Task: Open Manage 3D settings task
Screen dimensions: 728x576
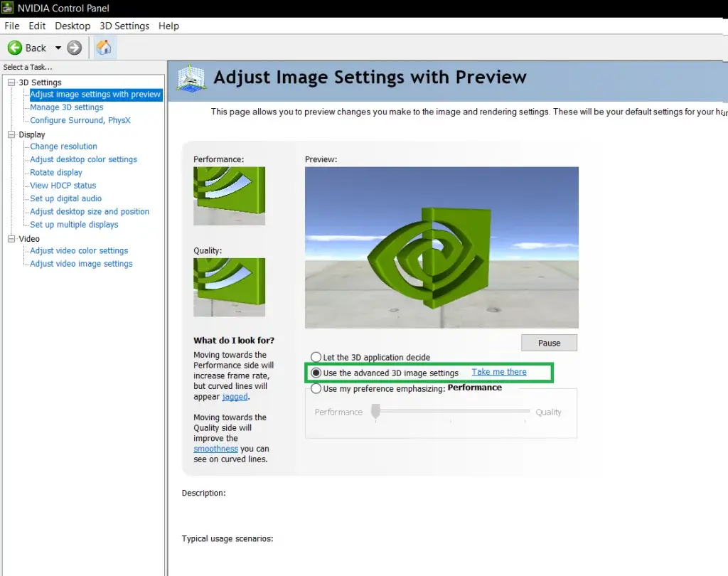Action: click(x=66, y=107)
